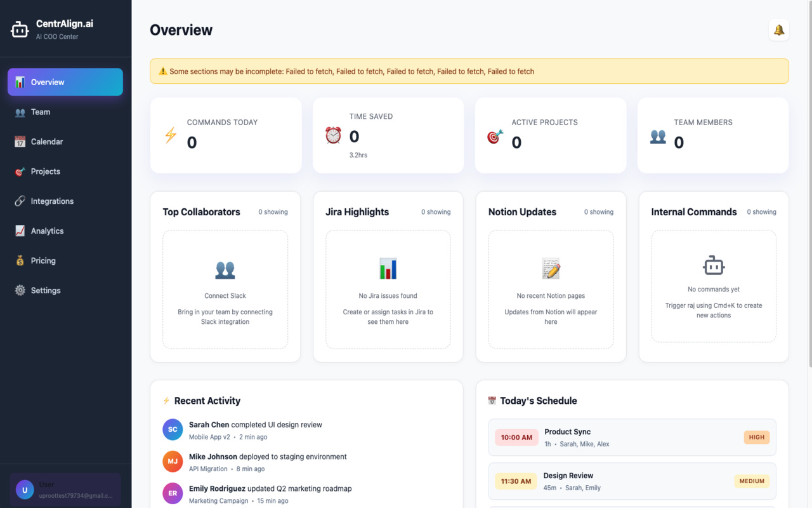
Task: Open the Pricing page
Action: click(65, 260)
